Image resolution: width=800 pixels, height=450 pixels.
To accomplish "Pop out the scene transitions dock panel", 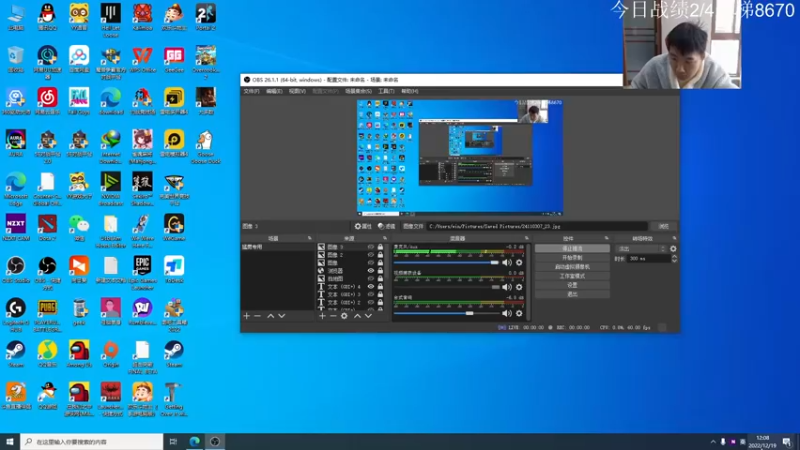I will 674,238.
